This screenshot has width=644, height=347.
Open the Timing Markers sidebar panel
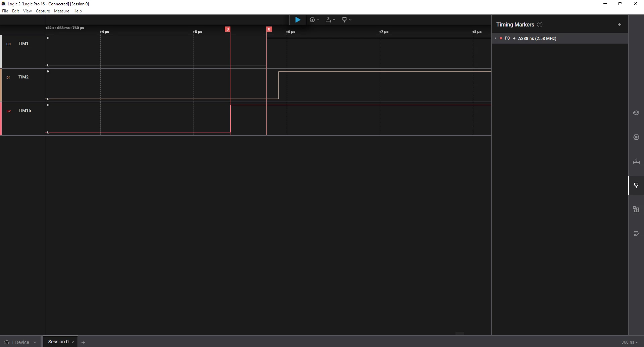pyautogui.click(x=636, y=185)
